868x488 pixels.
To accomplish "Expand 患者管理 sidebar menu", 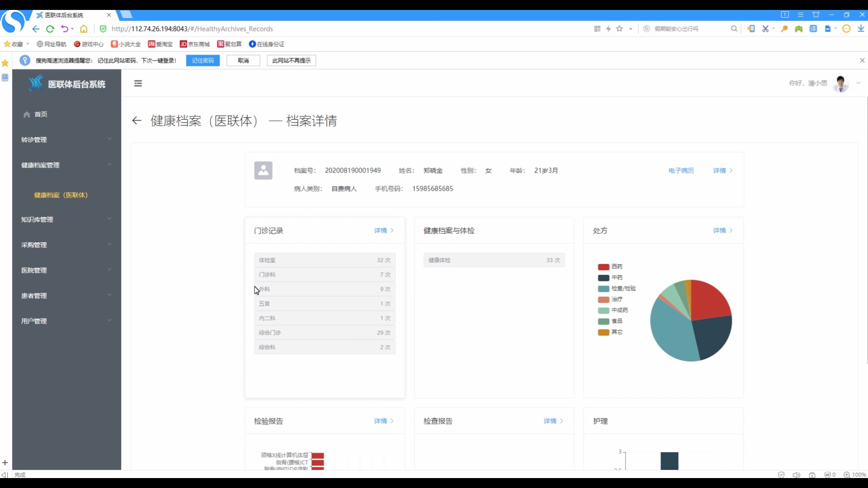I will click(66, 296).
